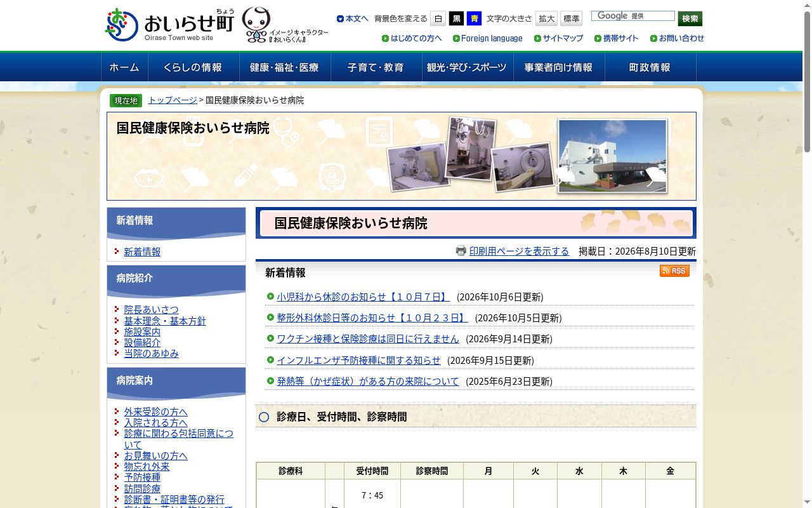The width and height of the screenshot is (812, 508).
Task: Open the RSS feed icon
Action: coord(674,271)
